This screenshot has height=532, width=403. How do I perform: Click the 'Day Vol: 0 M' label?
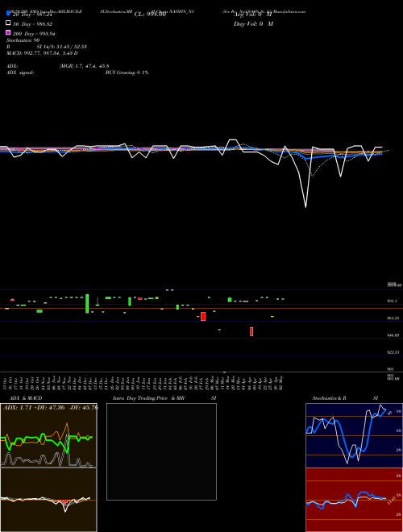(x=253, y=24)
